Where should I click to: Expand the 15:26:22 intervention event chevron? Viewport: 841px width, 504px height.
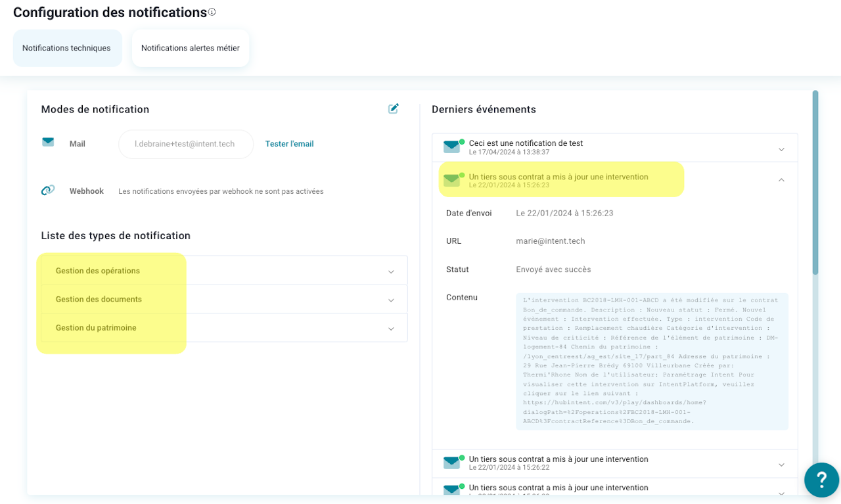781,465
